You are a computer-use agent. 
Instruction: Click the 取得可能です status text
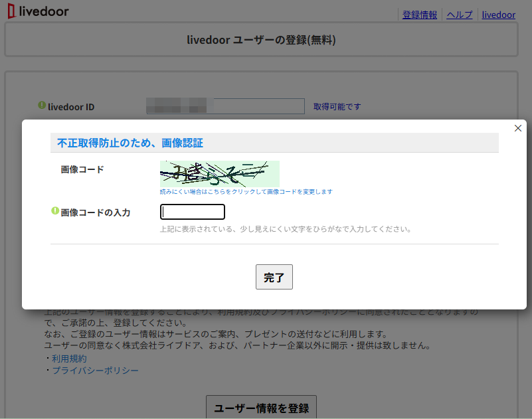(337, 106)
